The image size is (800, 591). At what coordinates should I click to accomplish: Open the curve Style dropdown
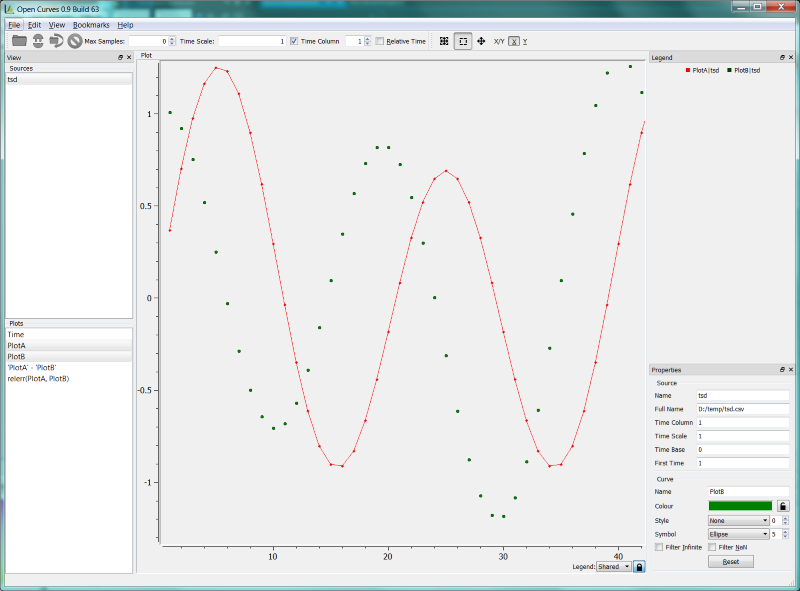click(737, 520)
